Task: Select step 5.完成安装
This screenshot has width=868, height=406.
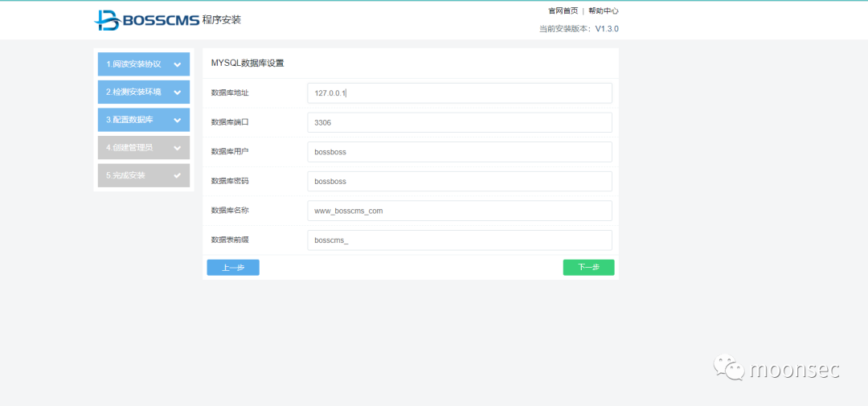Action: click(144, 175)
